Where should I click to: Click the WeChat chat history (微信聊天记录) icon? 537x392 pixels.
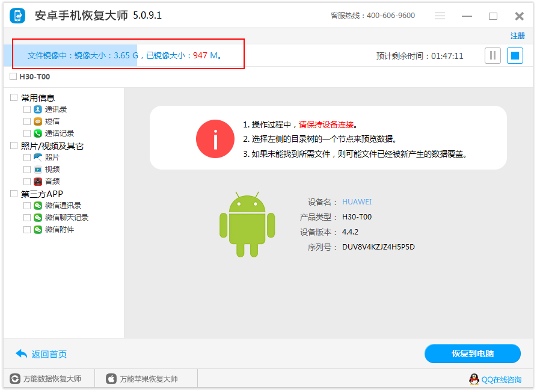[38, 218]
